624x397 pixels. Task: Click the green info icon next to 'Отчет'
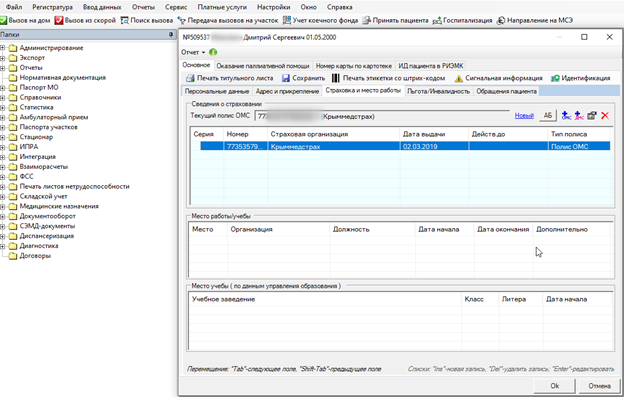[213, 52]
